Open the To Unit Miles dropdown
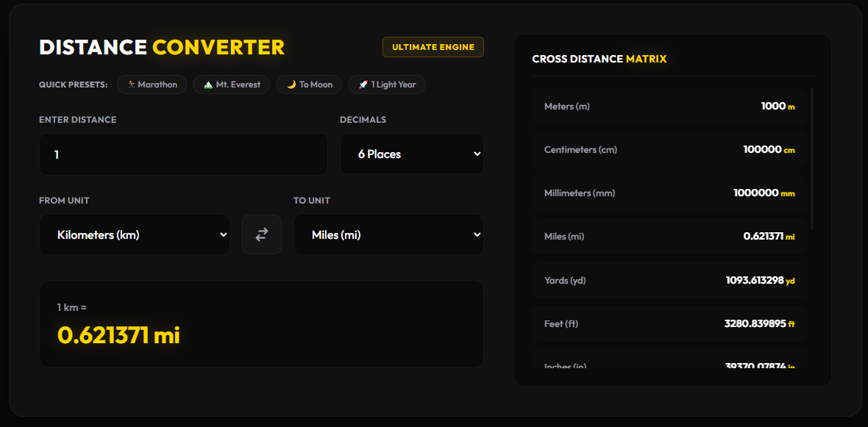 (x=388, y=234)
